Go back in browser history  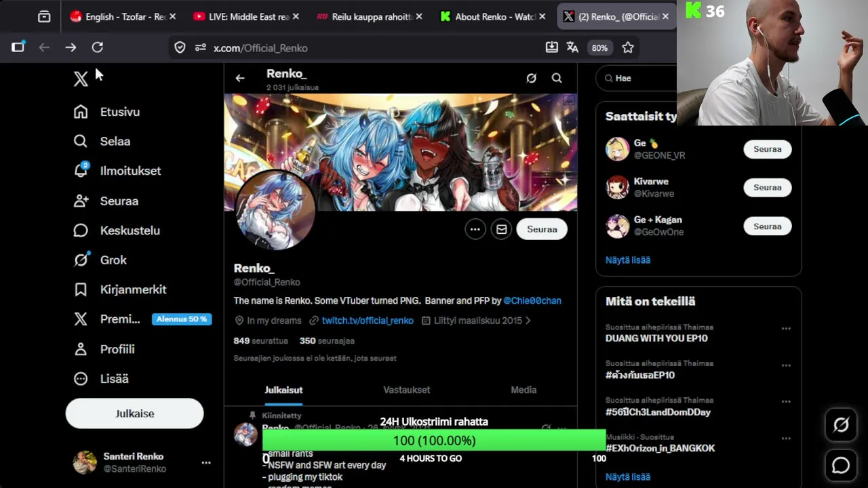(x=44, y=47)
